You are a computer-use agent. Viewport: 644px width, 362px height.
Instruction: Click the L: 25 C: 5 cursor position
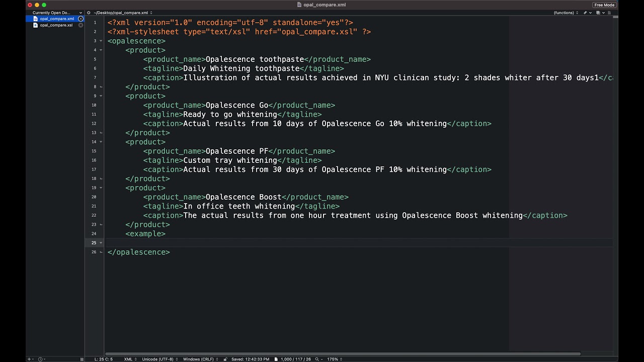point(103,359)
